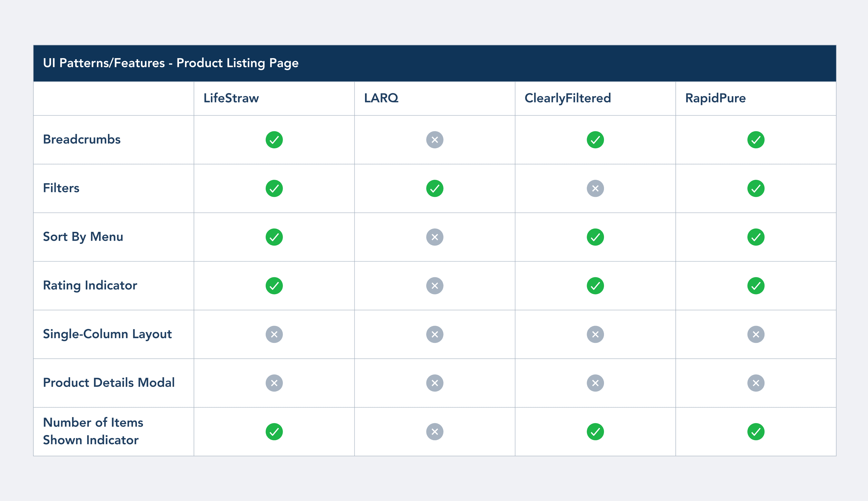Viewport: 868px width, 501px height.
Task: Click the table title UI Patterns/Features
Action: click(171, 63)
